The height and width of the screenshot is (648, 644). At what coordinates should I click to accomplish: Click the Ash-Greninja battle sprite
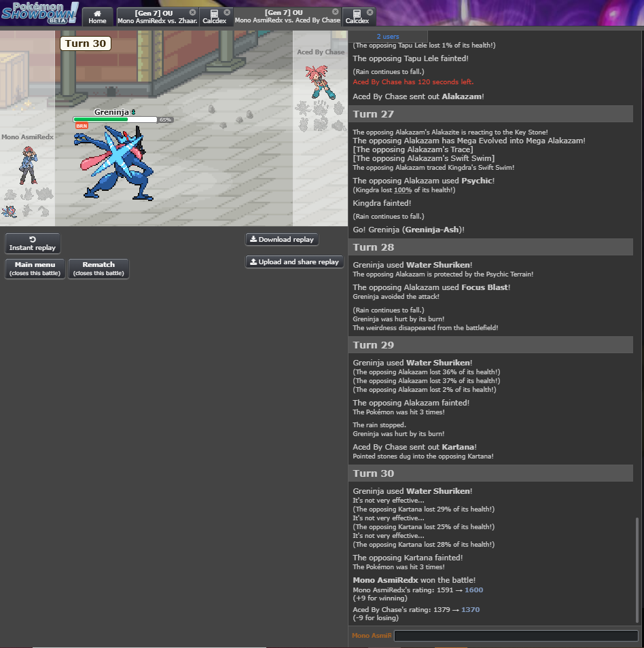[x=113, y=163]
